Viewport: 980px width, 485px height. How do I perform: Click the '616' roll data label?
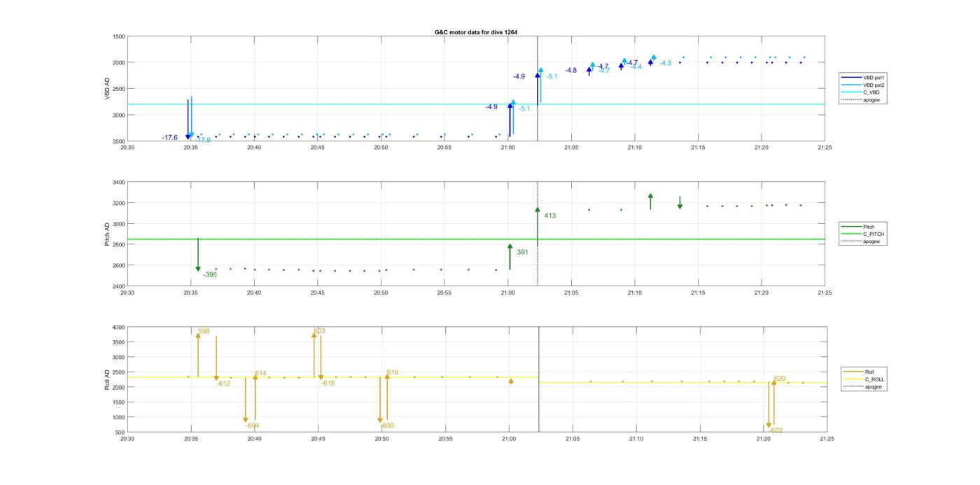click(x=392, y=372)
